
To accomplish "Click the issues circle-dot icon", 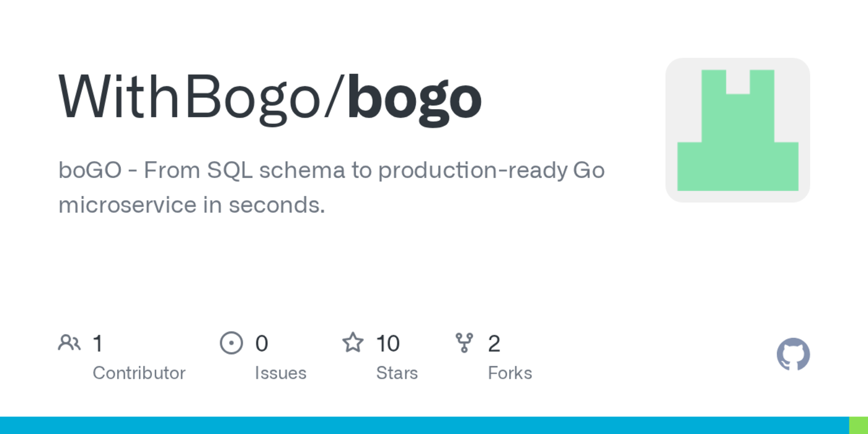I will [231, 342].
